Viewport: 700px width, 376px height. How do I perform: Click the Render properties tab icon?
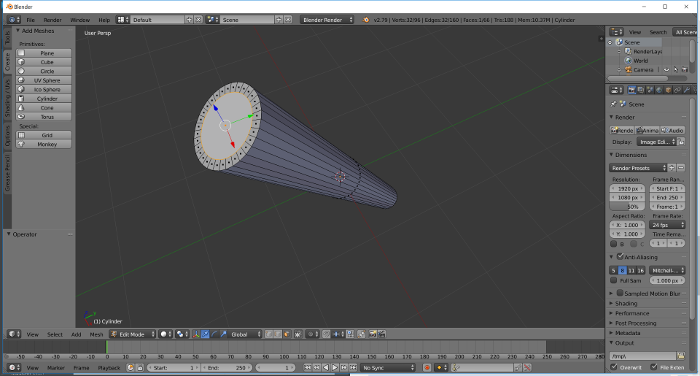[631, 90]
